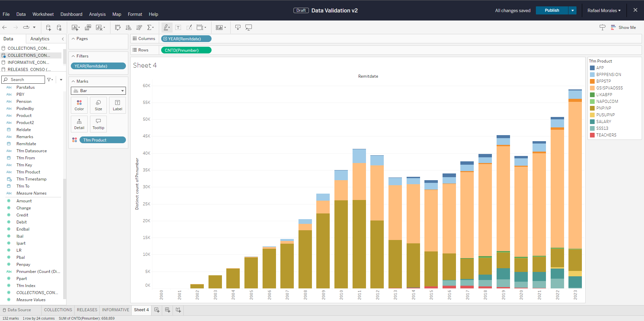The image size is (644, 321).
Task: Select the Remitdate field
Action: 26,144
